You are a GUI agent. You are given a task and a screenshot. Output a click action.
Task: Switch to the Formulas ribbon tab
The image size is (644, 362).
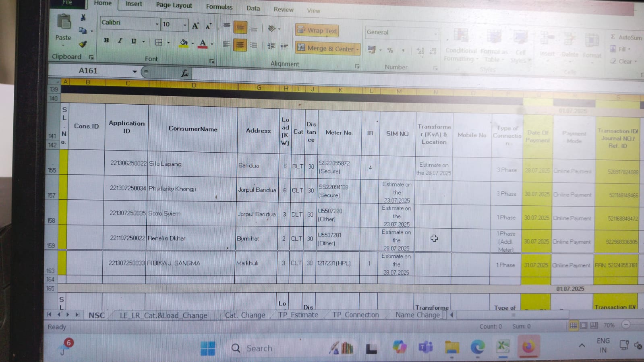[x=219, y=7]
